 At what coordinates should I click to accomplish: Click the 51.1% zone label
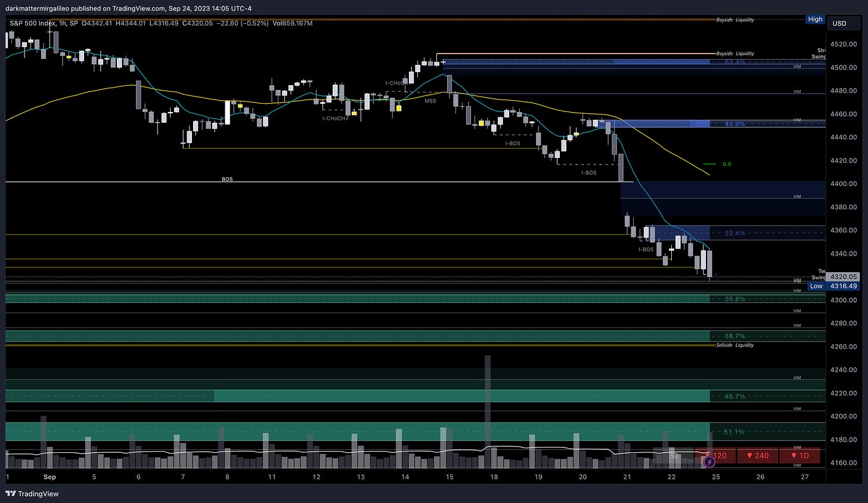[734, 432]
